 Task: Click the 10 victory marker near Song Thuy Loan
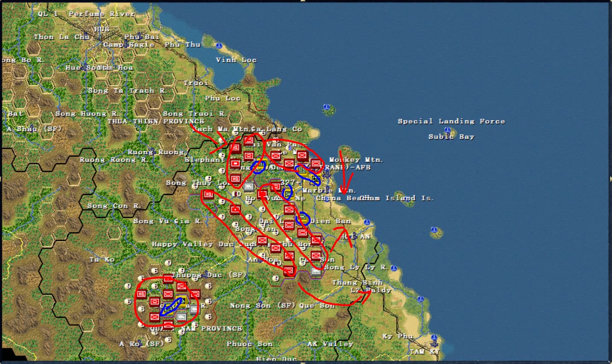click(x=236, y=194)
